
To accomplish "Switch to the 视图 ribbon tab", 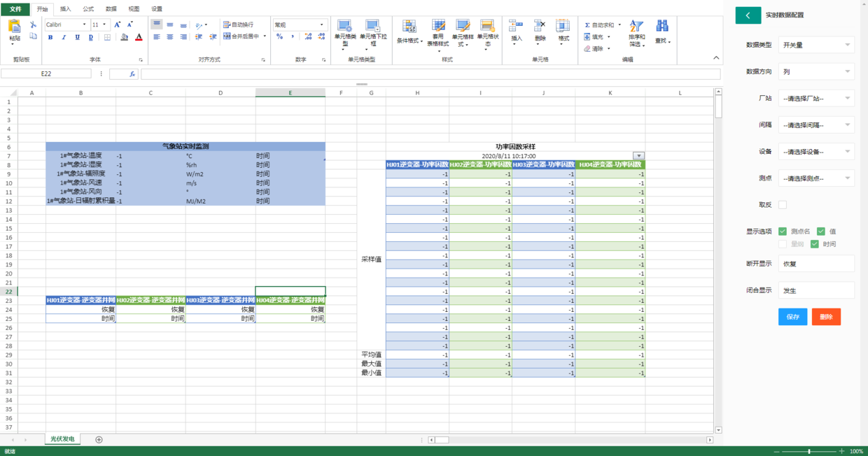I will point(134,9).
